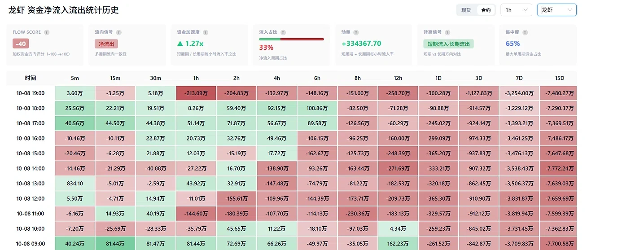Click the 流入占比 help question icon
644x250 pixels.
click(x=283, y=32)
